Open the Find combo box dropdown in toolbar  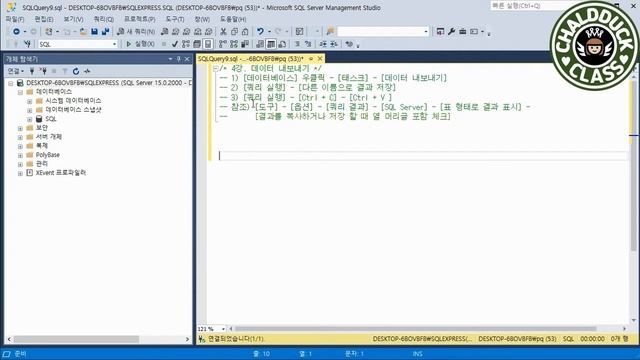point(426,31)
